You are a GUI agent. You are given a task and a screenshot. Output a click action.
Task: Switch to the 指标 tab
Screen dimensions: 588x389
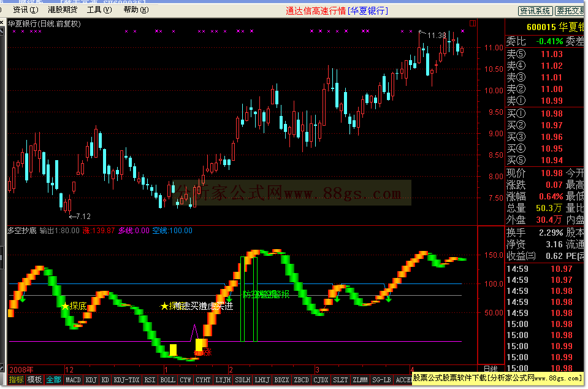(16, 380)
